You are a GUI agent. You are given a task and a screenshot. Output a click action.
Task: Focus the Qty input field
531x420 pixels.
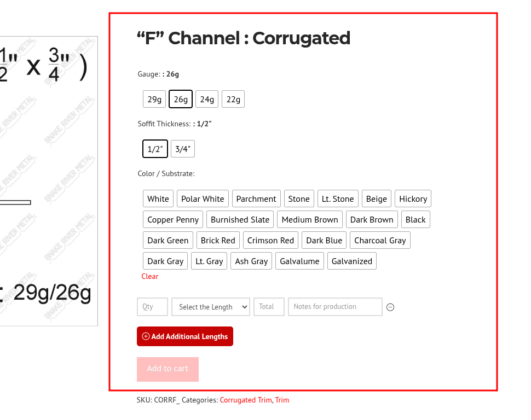click(x=152, y=307)
